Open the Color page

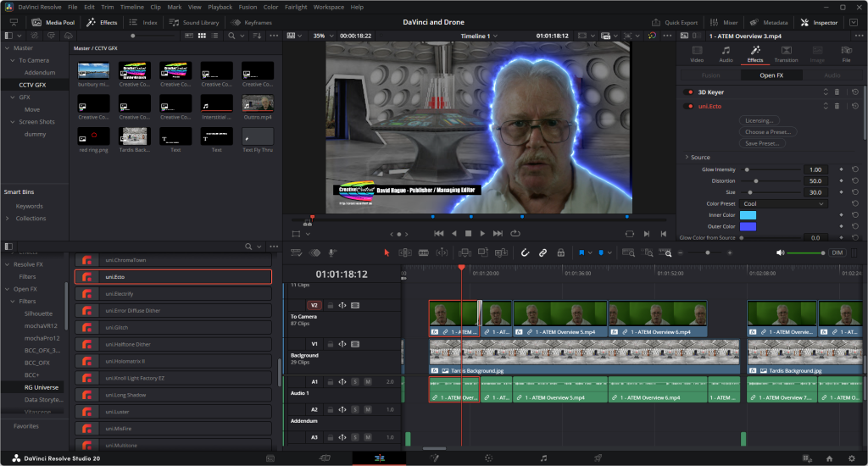pos(488,458)
